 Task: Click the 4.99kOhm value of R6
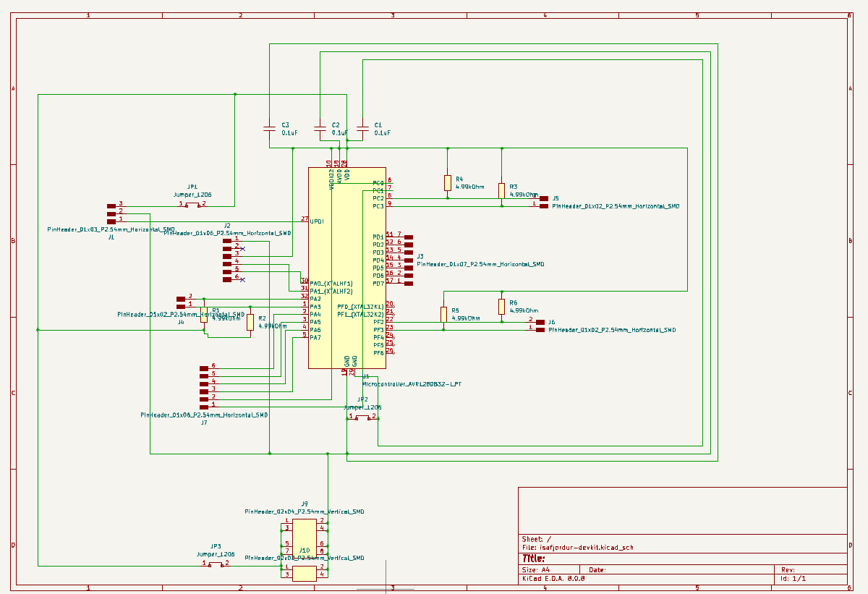[524, 310]
